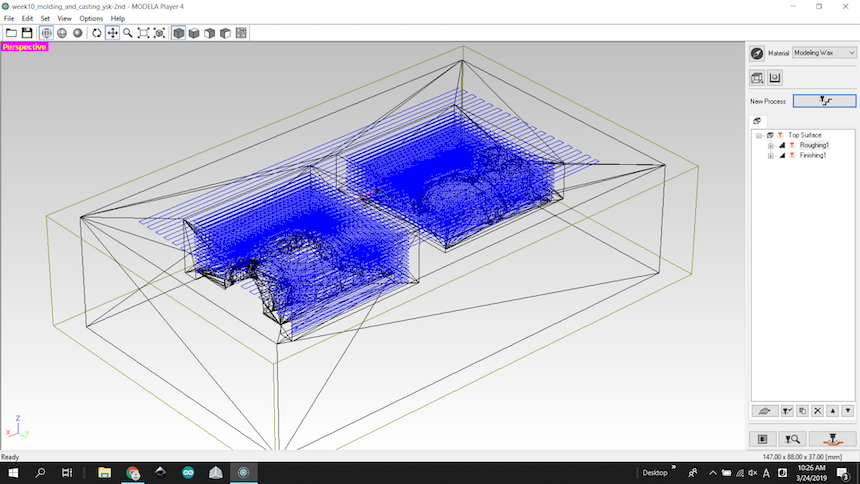
Task: Select the top view cube
Action: [x=194, y=33]
